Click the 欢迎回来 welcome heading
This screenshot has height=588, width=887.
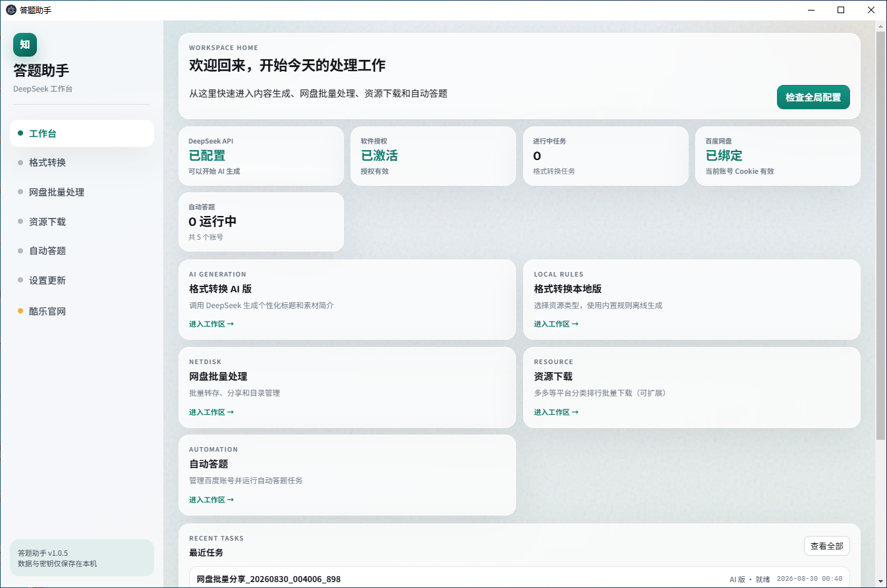tap(287, 65)
